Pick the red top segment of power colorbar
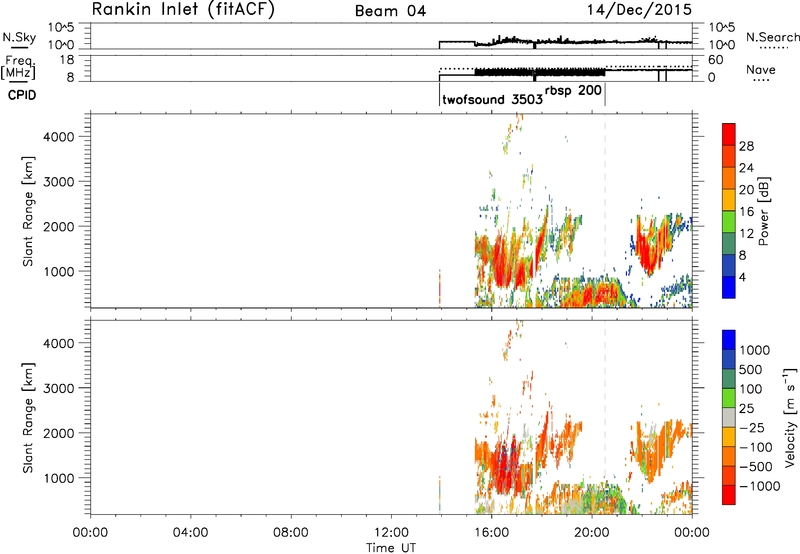Screen dimensions: 800x554 [x=729, y=134]
